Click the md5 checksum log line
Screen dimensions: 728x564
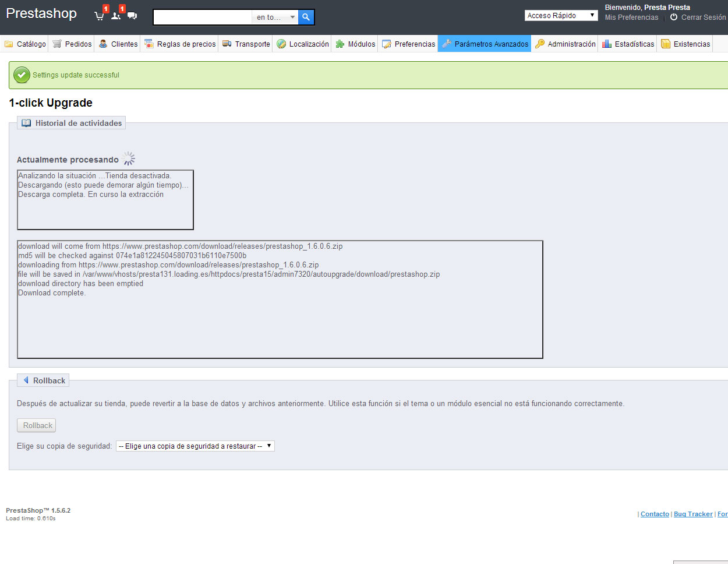coord(132,256)
